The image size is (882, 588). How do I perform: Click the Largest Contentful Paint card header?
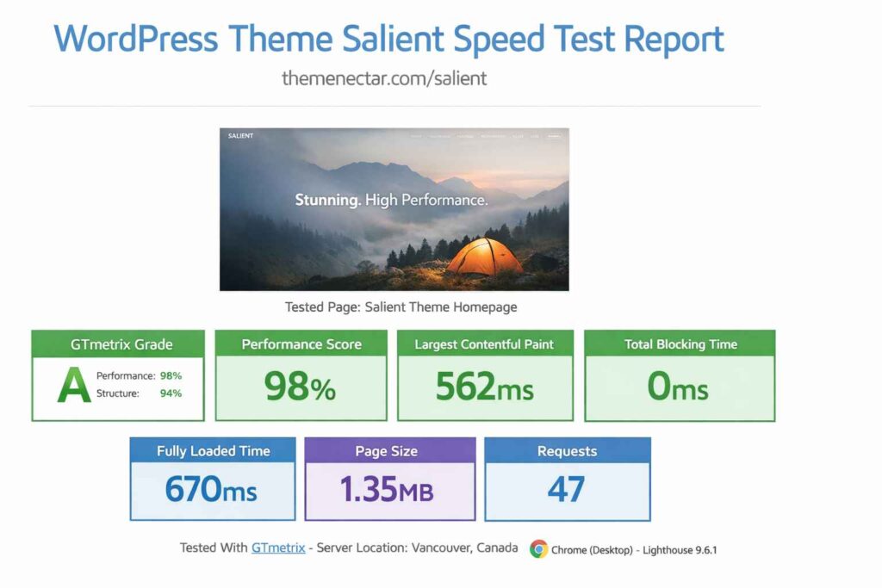coord(484,344)
